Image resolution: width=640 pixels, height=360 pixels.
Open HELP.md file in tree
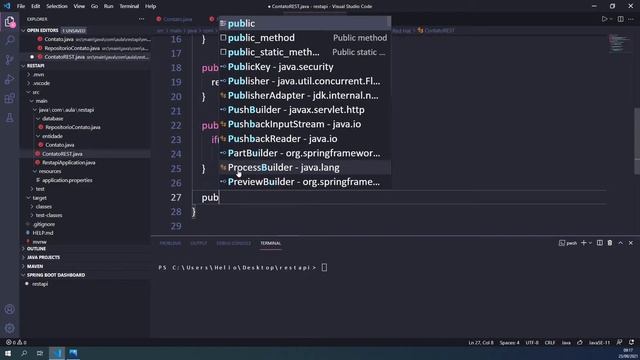pos(43,233)
